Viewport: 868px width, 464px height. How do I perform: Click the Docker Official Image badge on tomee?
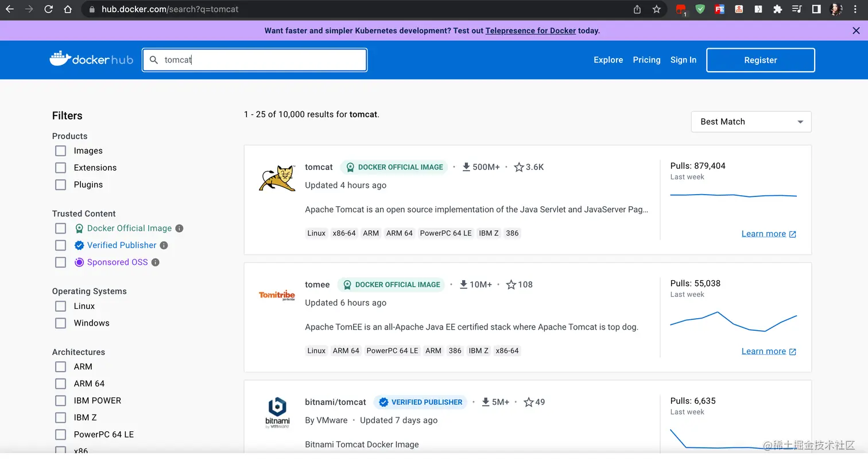click(391, 284)
